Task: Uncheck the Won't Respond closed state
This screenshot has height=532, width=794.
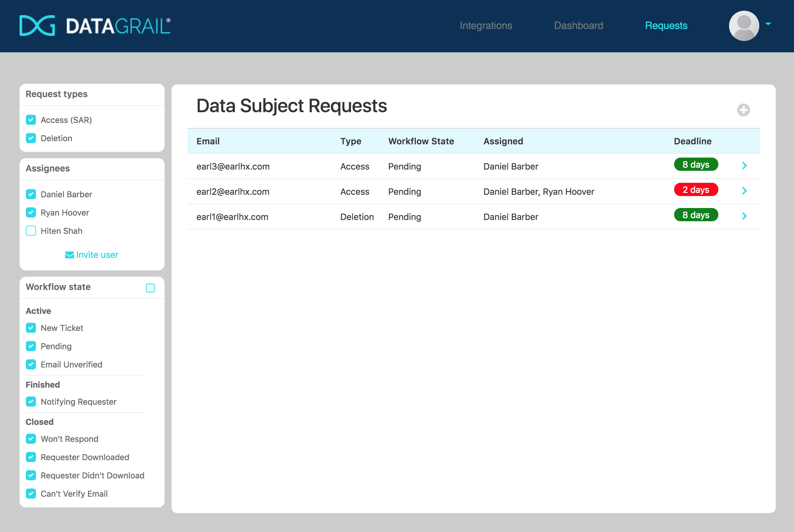Action: coord(31,439)
